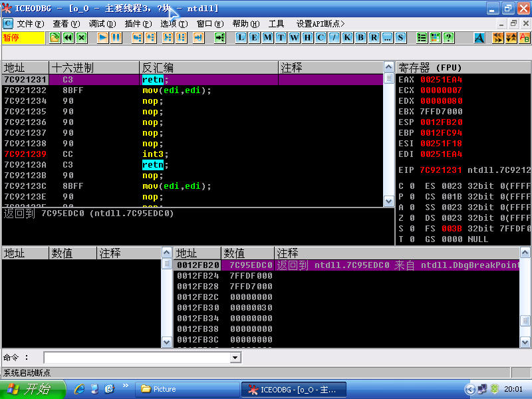Open the 工具 menu

(x=276, y=24)
